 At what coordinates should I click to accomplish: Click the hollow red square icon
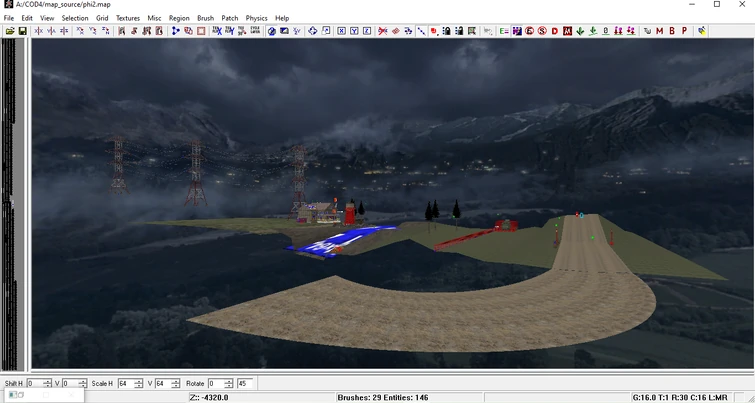click(x=201, y=31)
